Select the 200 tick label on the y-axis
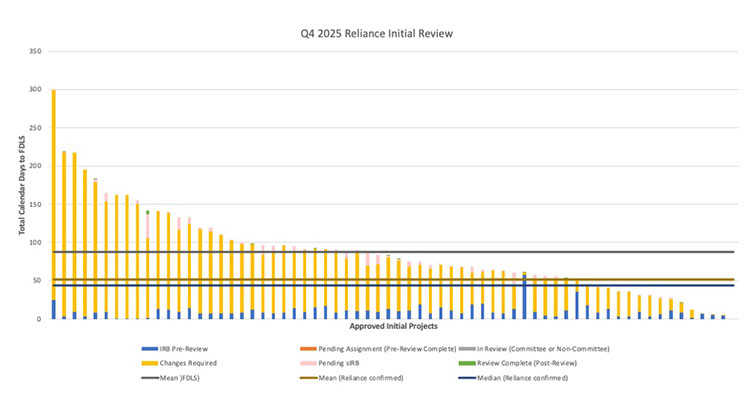The width and height of the screenshot is (750, 400). [x=35, y=166]
